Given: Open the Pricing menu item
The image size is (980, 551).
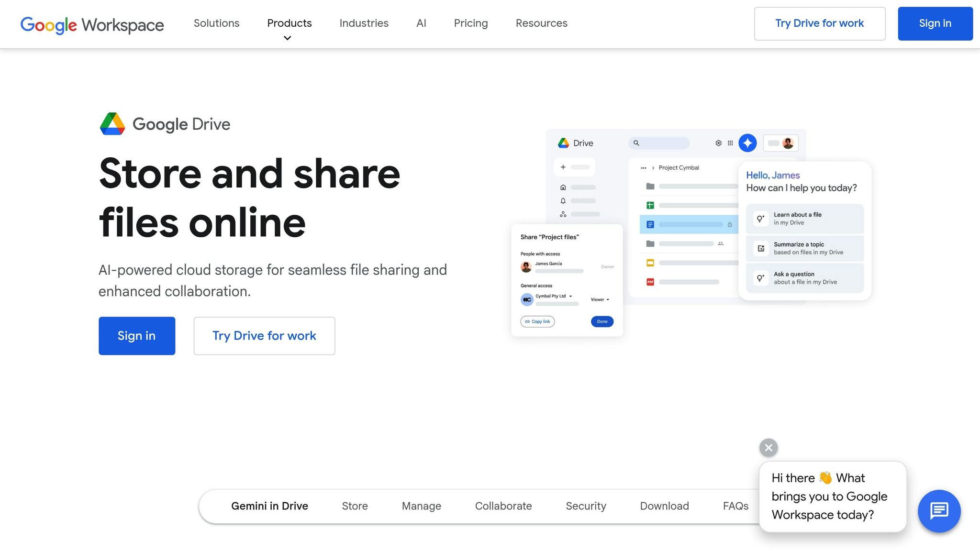Looking at the screenshot, I should pos(470,23).
